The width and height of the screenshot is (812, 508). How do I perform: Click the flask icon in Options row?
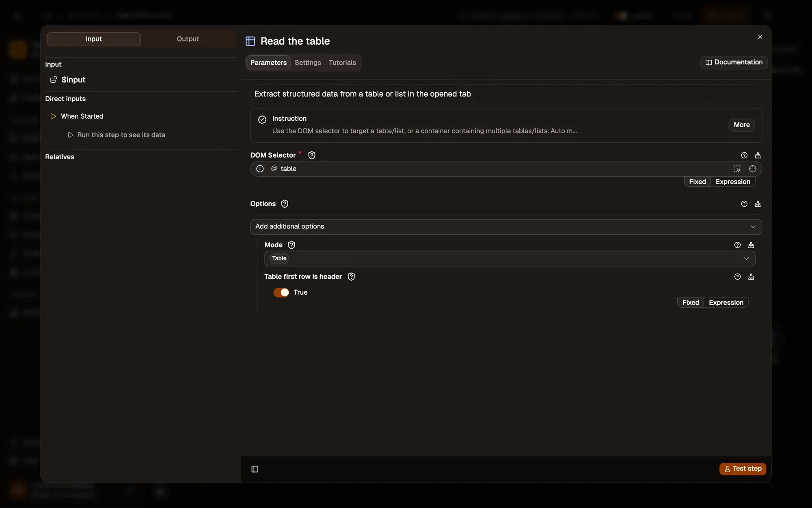758,204
